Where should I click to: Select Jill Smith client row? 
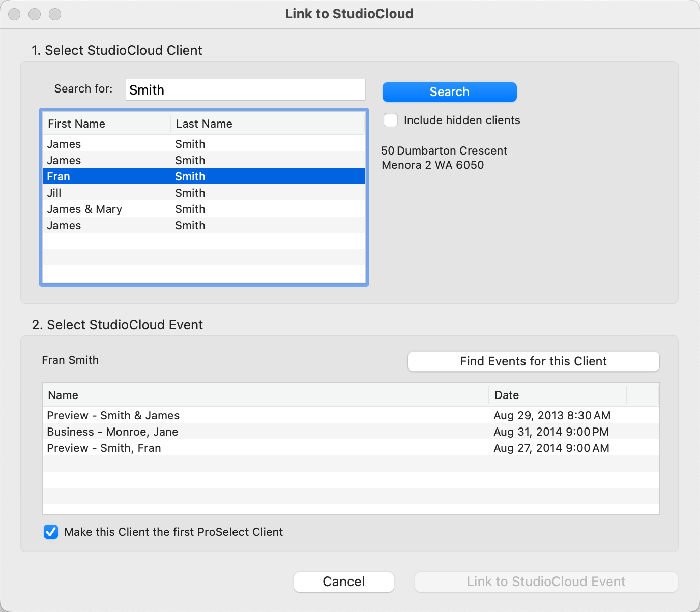pyautogui.click(x=203, y=193)
